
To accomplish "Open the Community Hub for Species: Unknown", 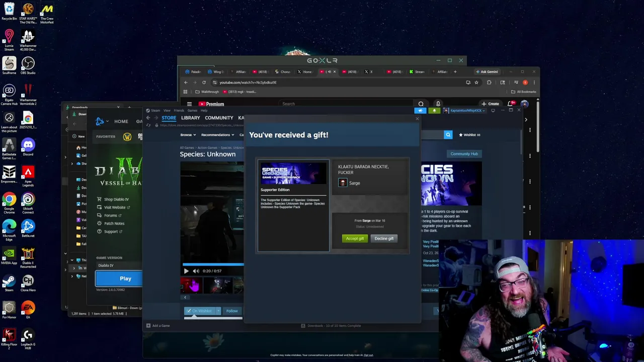I will click(464, 154).
